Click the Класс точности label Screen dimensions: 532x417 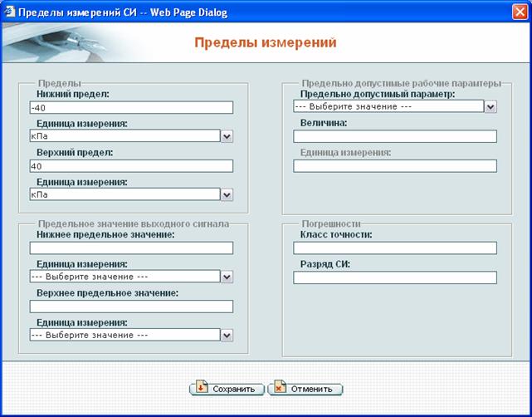pyautogui.click(x=336, y=234)
